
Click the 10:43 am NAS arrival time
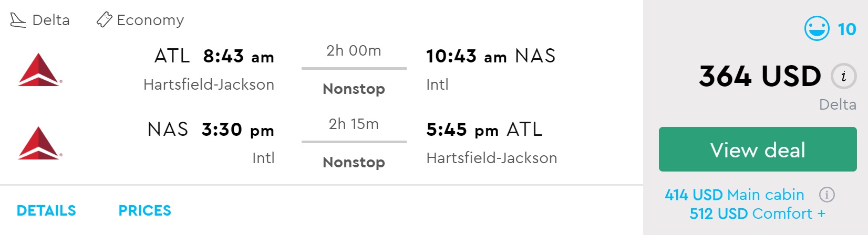[466, 56]
